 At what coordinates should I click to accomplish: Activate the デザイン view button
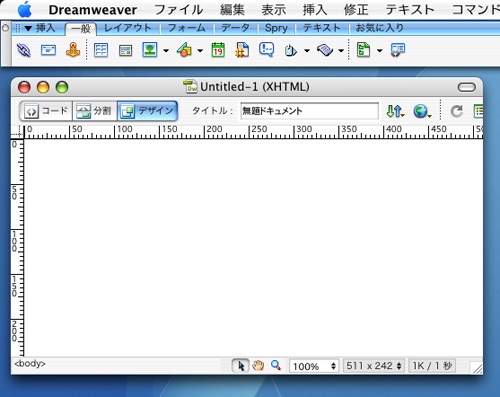pos(147,111)
